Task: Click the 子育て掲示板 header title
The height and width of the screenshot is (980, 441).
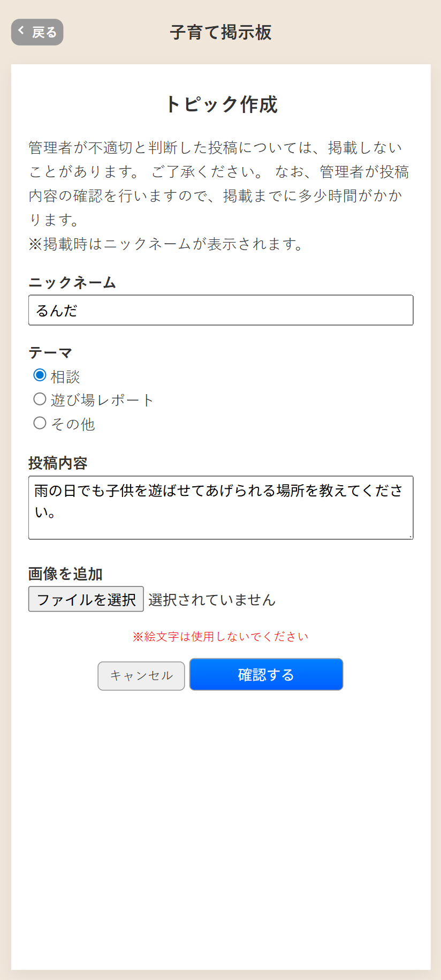Action: coord(221,32)
